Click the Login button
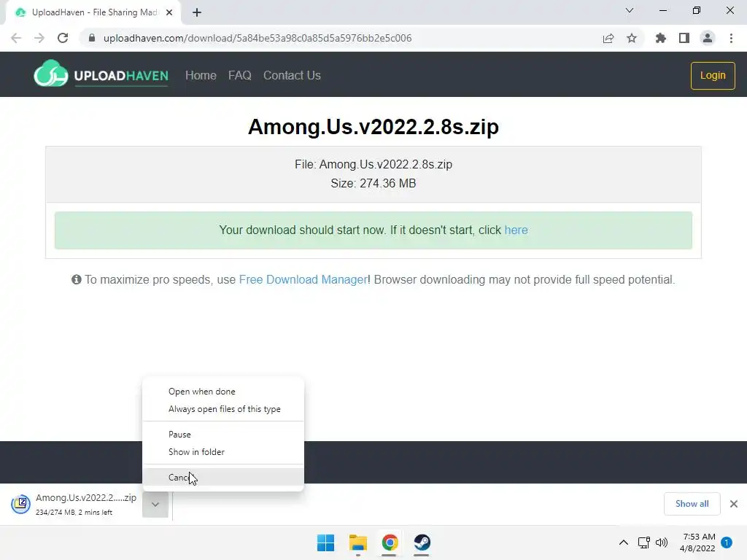Viewport: 747px width, 560px height. (713, 75)
